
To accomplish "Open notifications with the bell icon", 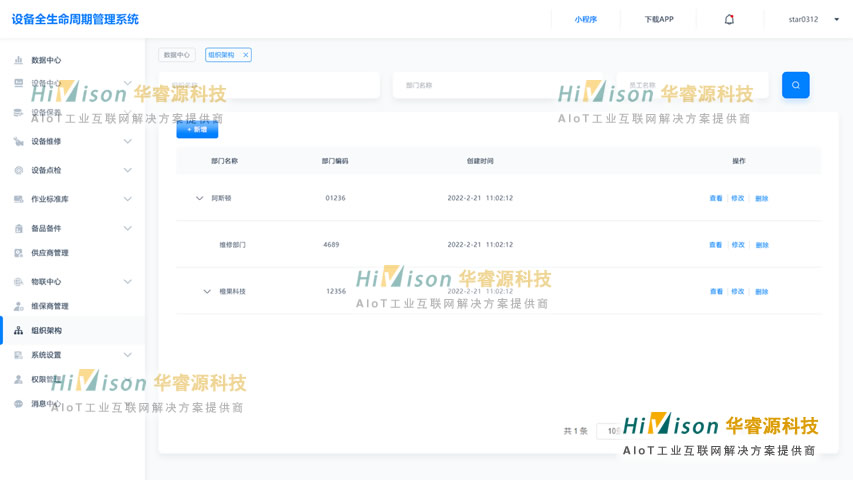I will [x=729, y=19].
